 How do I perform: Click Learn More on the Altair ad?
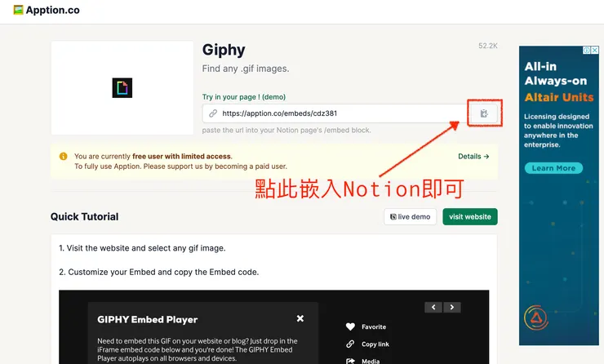click(x=553, y=168)
